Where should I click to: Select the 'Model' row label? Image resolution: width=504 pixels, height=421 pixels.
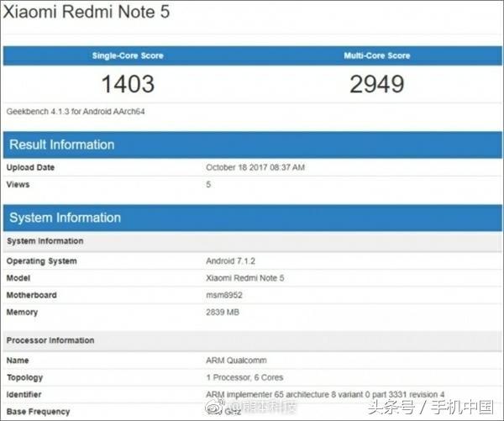[18, 278]
